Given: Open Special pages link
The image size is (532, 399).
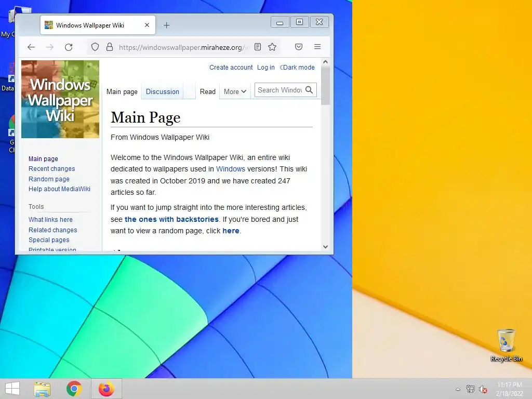Looking at the screenshot, I should (x=49, y=240).
